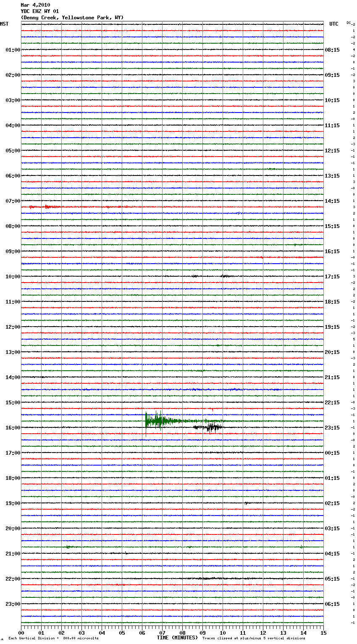Select the "22:15" UTC time label

[332, 403]
